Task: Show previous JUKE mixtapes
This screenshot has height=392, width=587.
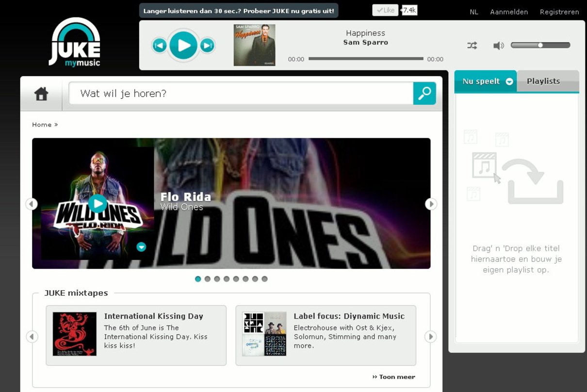Action: (x=32, y=337)
